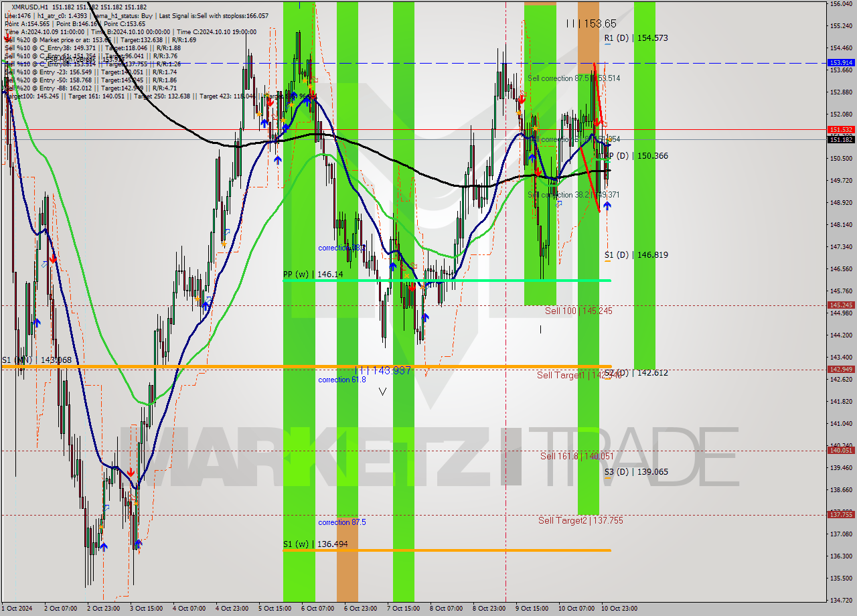Click the Time A:2024.10.09 11:00:00 text
The image size is (857, 616).
click(44, 31)
